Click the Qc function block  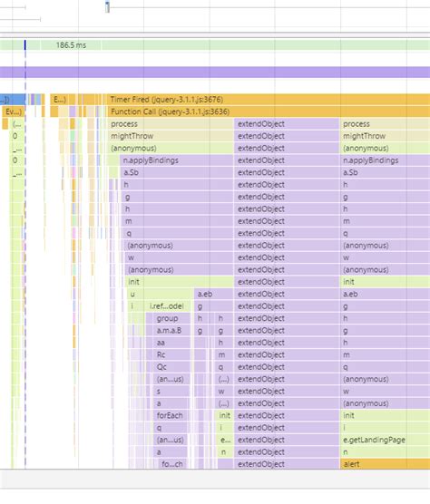pos(171,367)
